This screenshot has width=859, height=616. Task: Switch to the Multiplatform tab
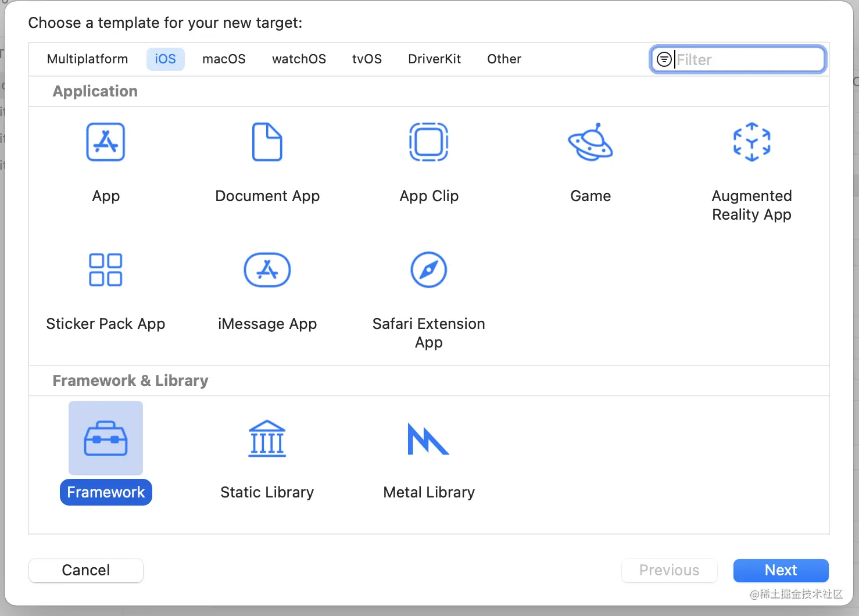[x=87, y=59]
